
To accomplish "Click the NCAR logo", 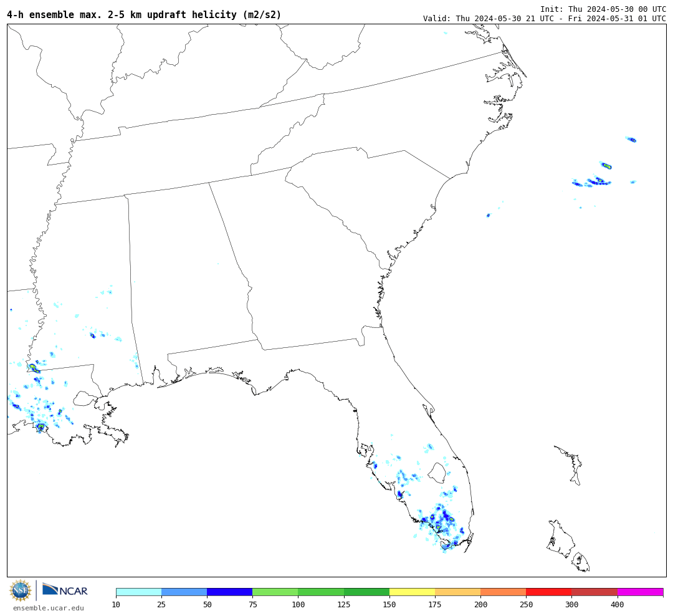I will click(x=65, y=590).
